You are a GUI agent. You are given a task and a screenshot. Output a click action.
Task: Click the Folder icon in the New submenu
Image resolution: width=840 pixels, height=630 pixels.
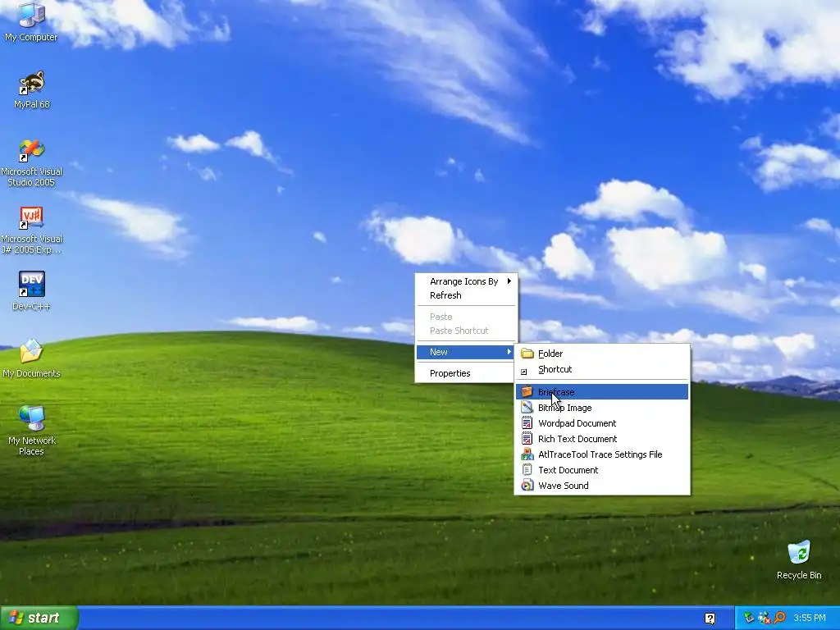pyautogui.click(x=527, y=354)
